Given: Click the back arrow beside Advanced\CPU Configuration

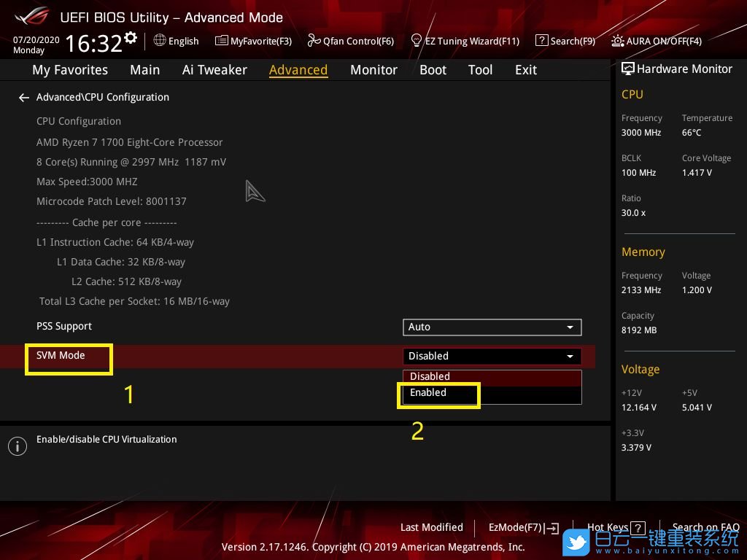Looking at the screenshot, I should tap(24, 98).
